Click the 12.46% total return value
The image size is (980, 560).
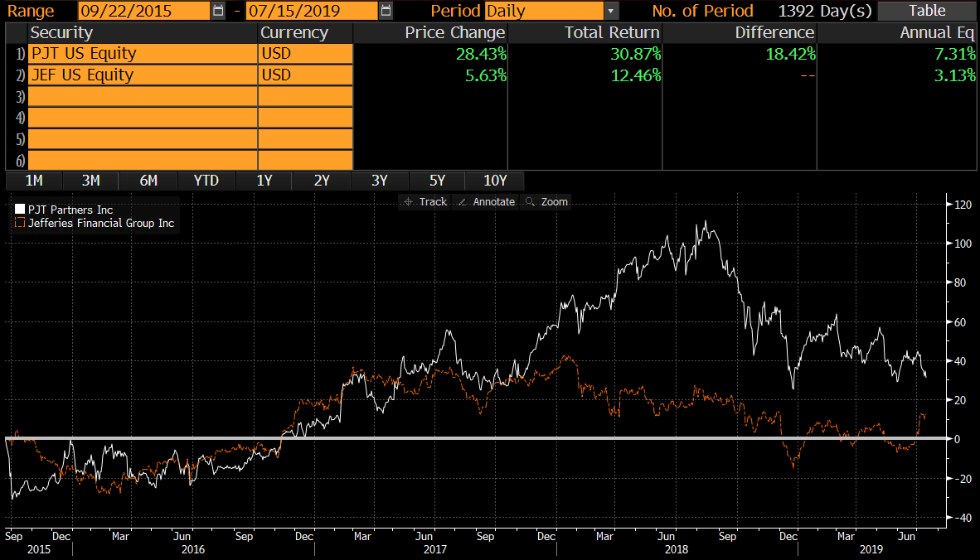(636, 75)
